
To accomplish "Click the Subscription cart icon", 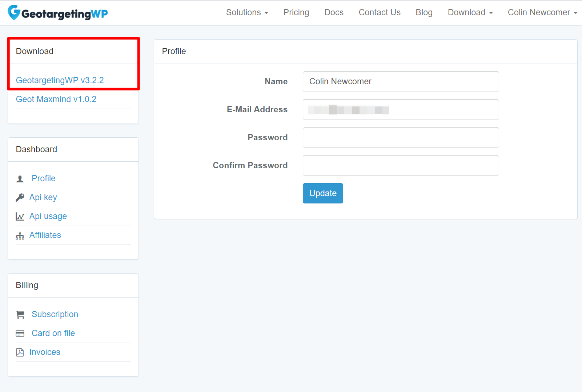I will click(x=20, y=315).
